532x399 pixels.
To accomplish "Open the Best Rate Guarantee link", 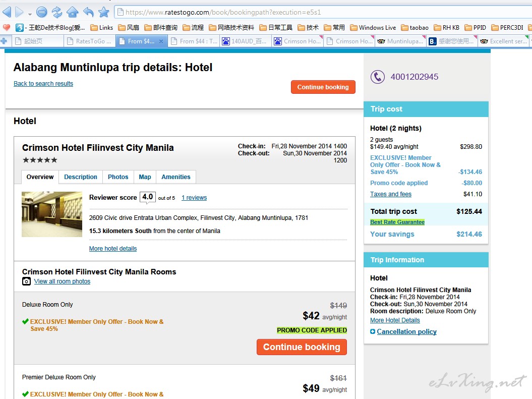I will tap(397, 222).
